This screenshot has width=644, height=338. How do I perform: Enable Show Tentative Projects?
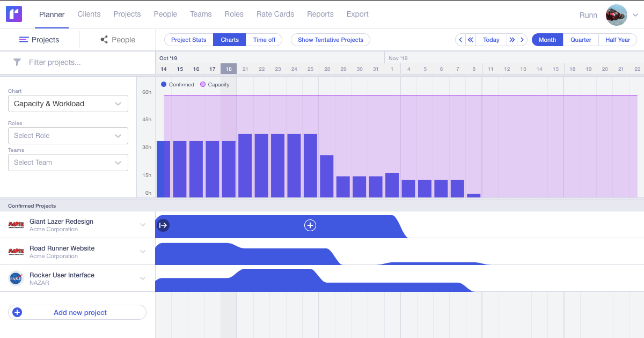(x=329, y=39)
